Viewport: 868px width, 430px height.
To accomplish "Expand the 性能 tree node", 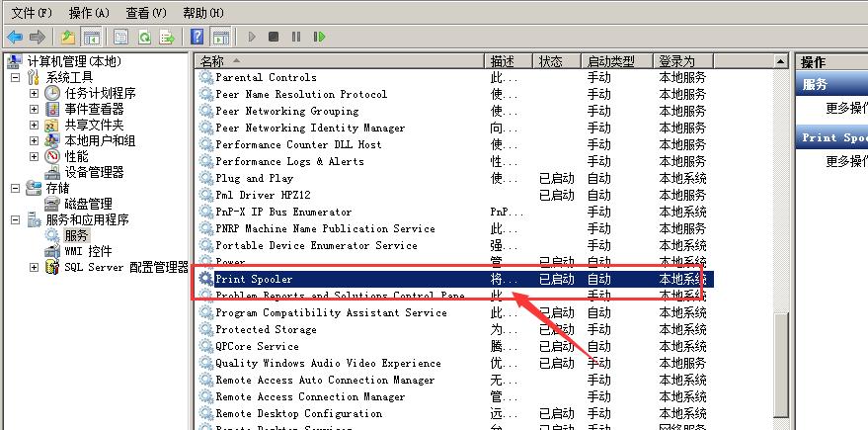I will tap(34, 156).
